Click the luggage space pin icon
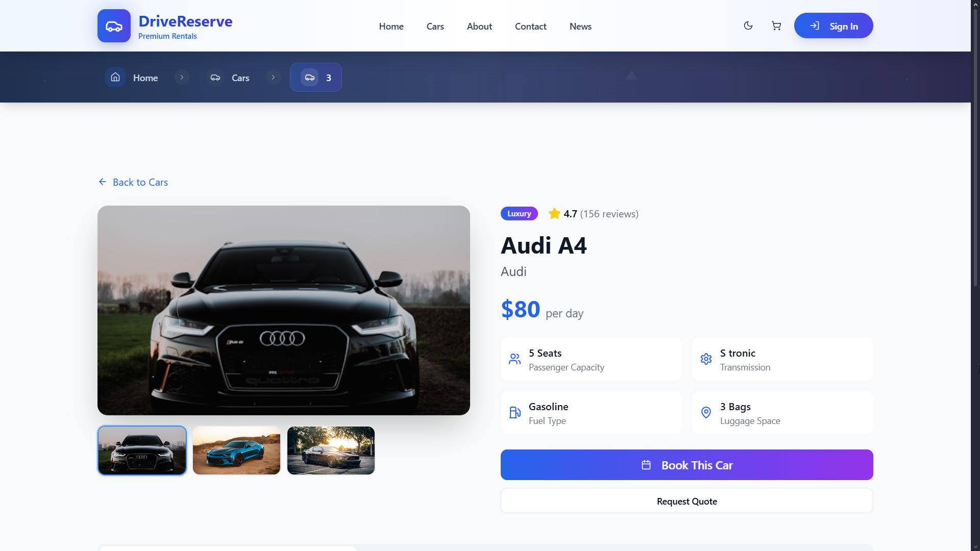980x551 pixels. (706, 413)
